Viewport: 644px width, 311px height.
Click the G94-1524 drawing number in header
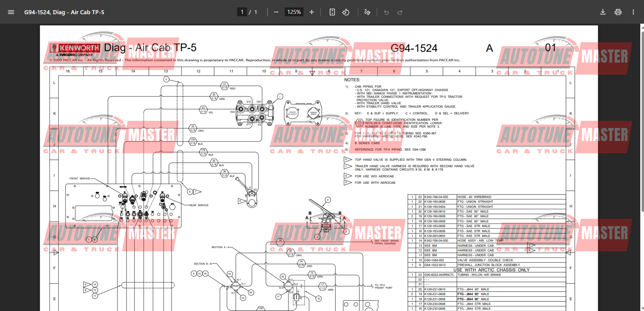pyautogui.click(x=414, y=48)
